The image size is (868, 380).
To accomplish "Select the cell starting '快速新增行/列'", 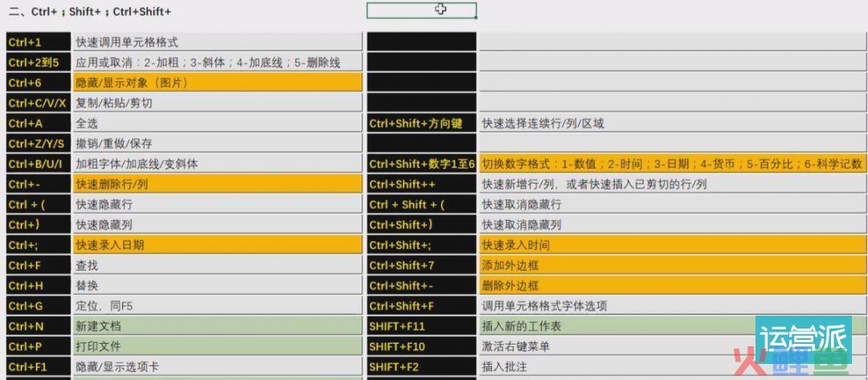I will pyautogui.click(x=673, y=184).
